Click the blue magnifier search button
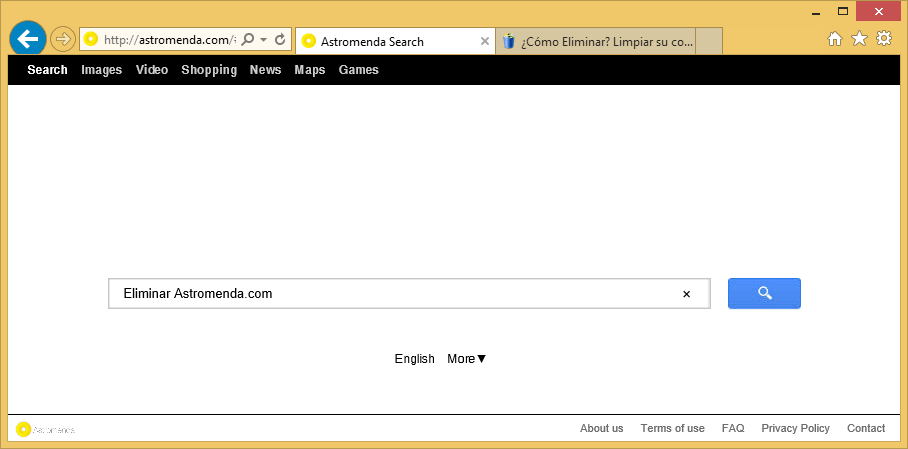908x449 pixels. [x=764, y=293]
